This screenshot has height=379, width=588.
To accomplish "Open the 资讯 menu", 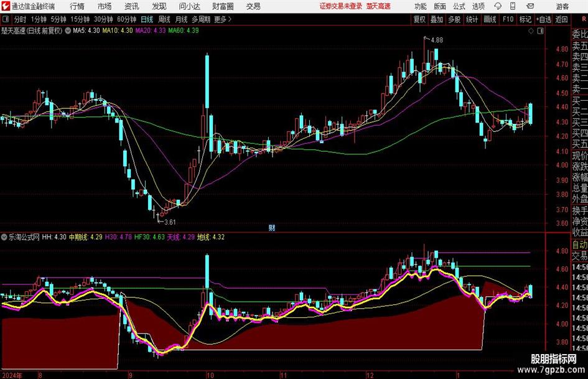I will point(132,6).
